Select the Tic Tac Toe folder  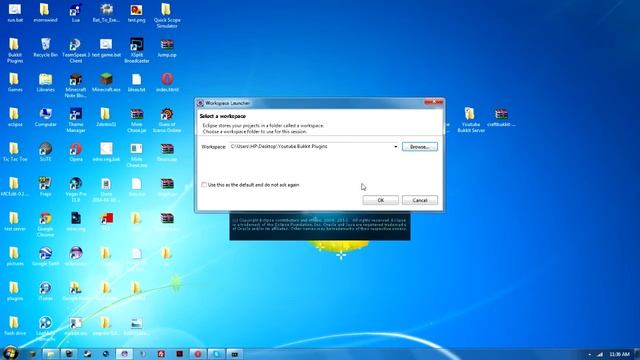15,152
